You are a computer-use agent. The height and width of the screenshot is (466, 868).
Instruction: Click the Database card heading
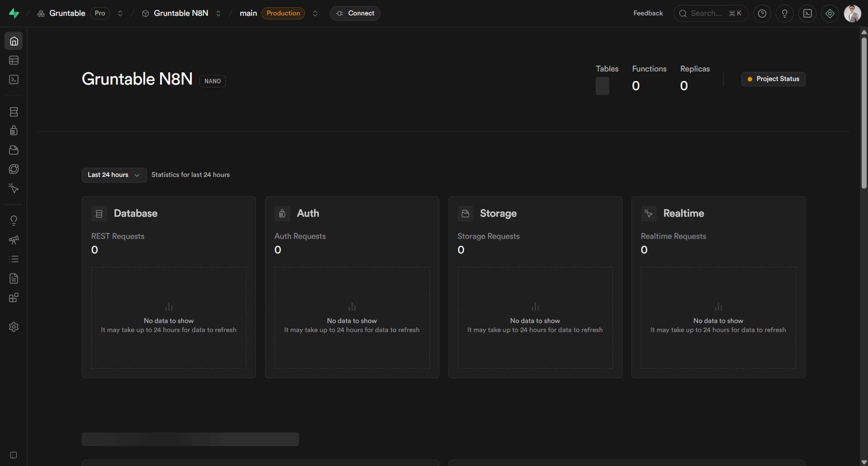[x=136, y=214]
